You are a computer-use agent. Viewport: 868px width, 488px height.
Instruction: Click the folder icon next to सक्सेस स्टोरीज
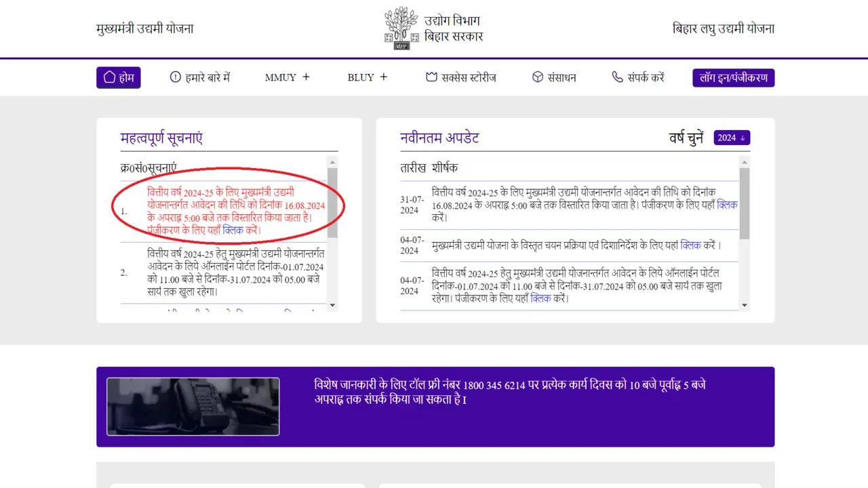[431, 77]
